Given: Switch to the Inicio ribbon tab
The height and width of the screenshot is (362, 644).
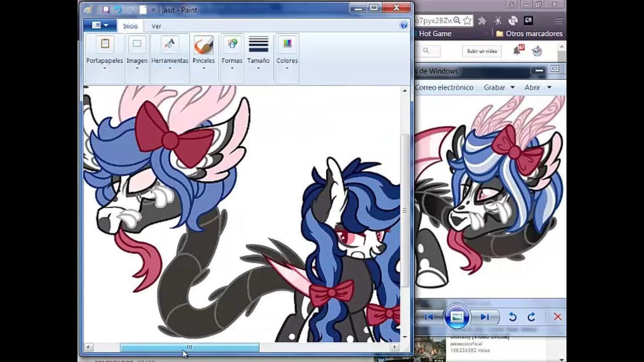Looking at the screenshot, I should coord(130,26).
